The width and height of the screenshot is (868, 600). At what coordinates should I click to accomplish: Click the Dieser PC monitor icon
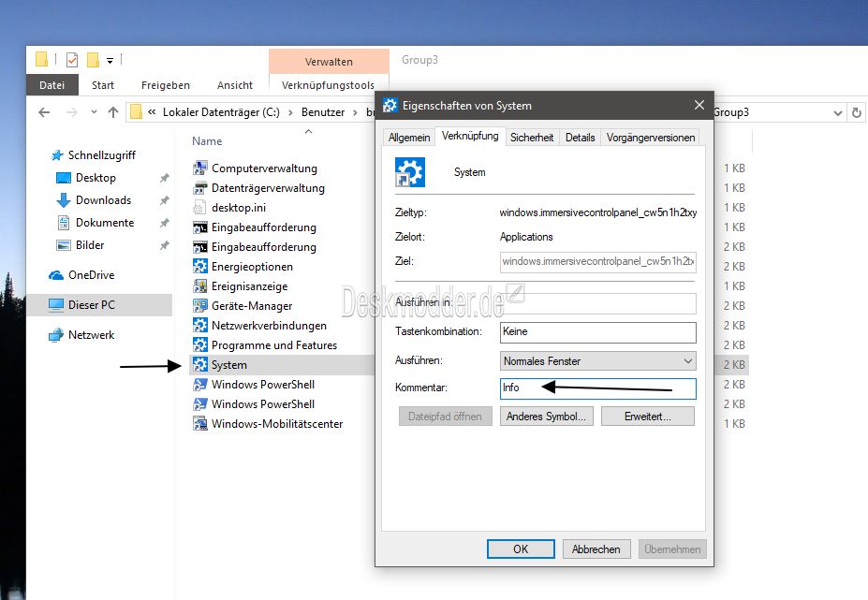[x=56, y=305]
